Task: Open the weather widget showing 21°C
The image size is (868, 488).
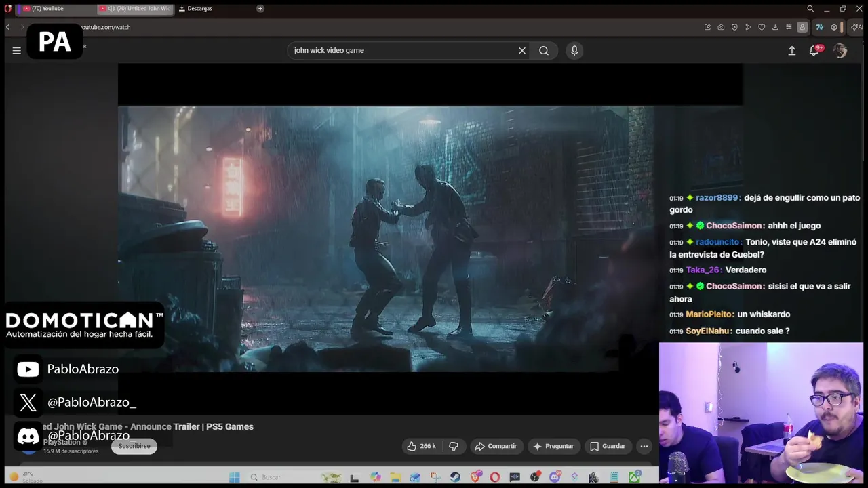Action: coord(27,477)
